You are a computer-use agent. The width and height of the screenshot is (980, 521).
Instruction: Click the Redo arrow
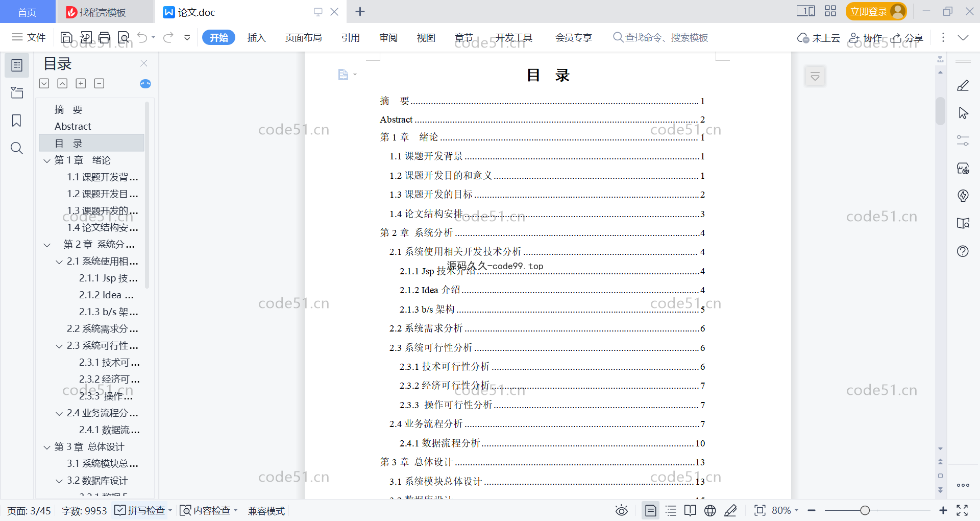[168, 37]
